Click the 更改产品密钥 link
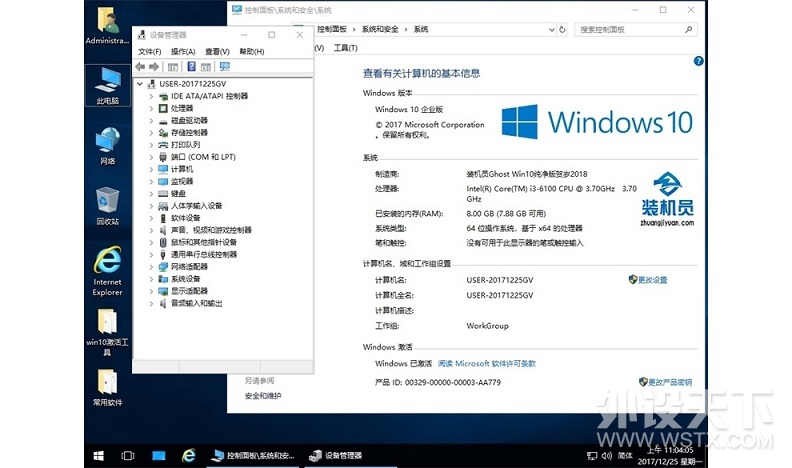792x468 pixels. (x=665, y=382)
